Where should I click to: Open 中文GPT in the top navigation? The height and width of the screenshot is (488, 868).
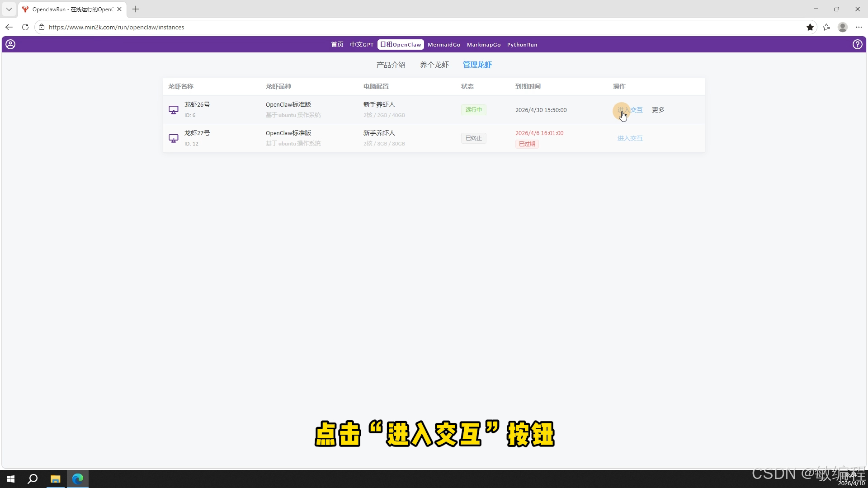tap(361, 45)
